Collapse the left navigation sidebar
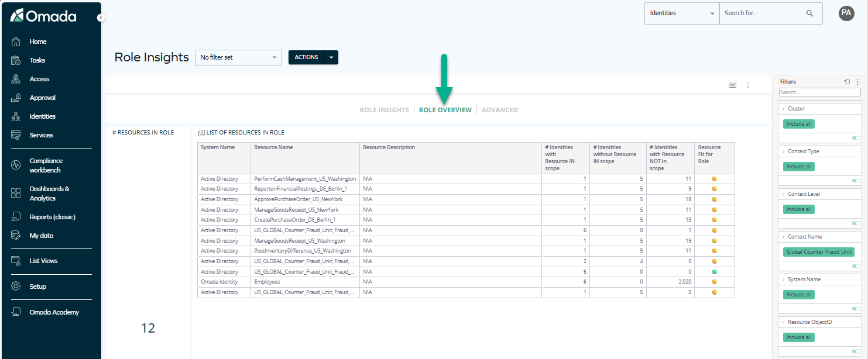This screenshot has height=359, width=868. (101, 18)
